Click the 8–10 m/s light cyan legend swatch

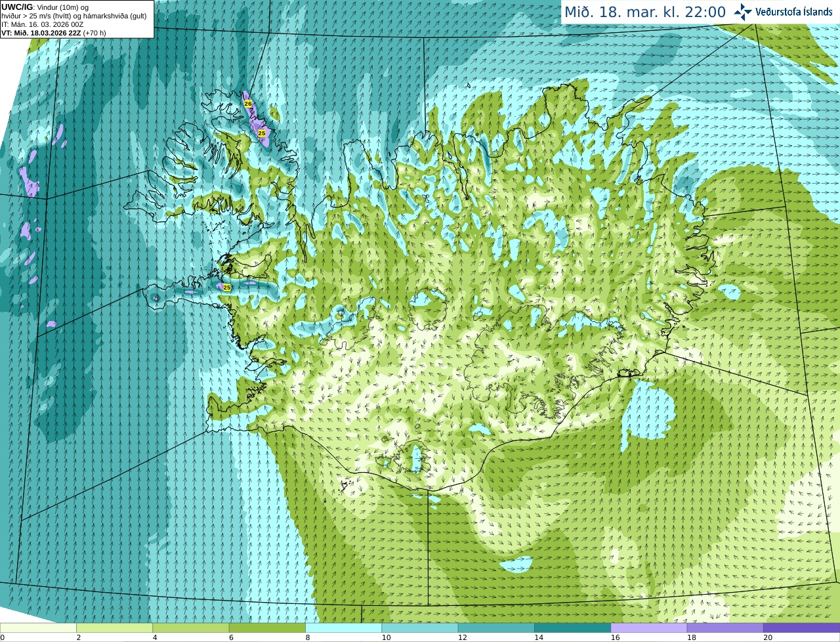coord(343,628)
